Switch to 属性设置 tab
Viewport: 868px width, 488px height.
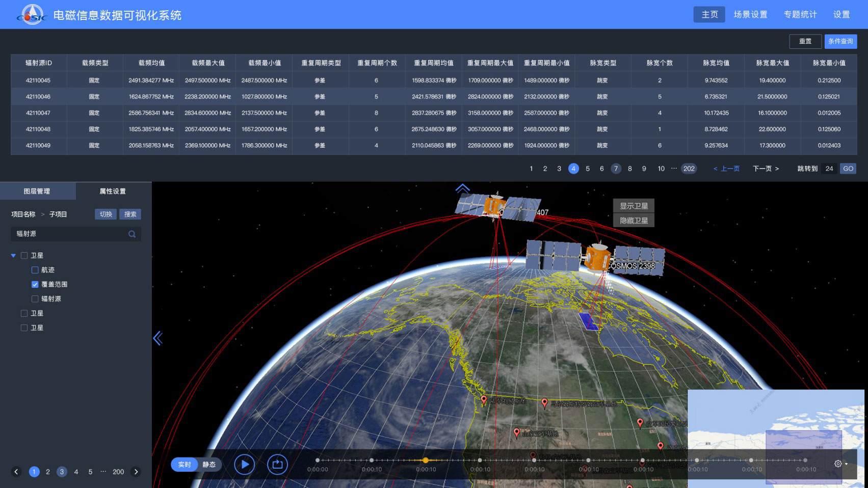click(x=113, y=192)
